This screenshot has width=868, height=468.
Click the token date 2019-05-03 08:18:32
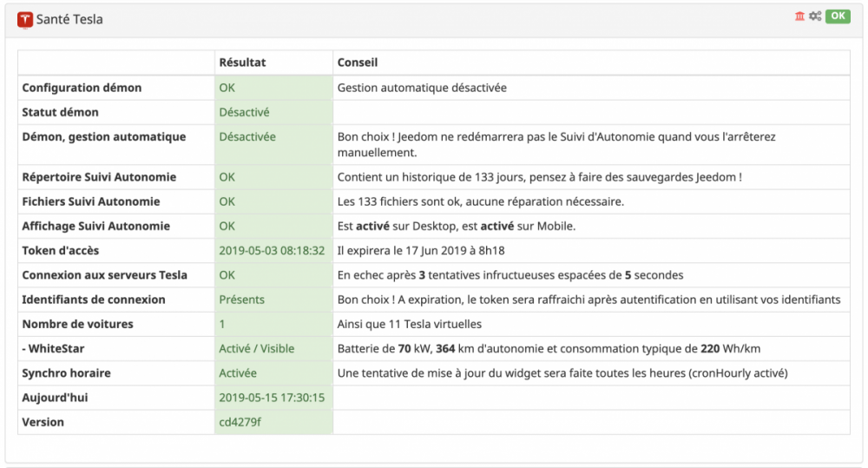pos(272,251)
